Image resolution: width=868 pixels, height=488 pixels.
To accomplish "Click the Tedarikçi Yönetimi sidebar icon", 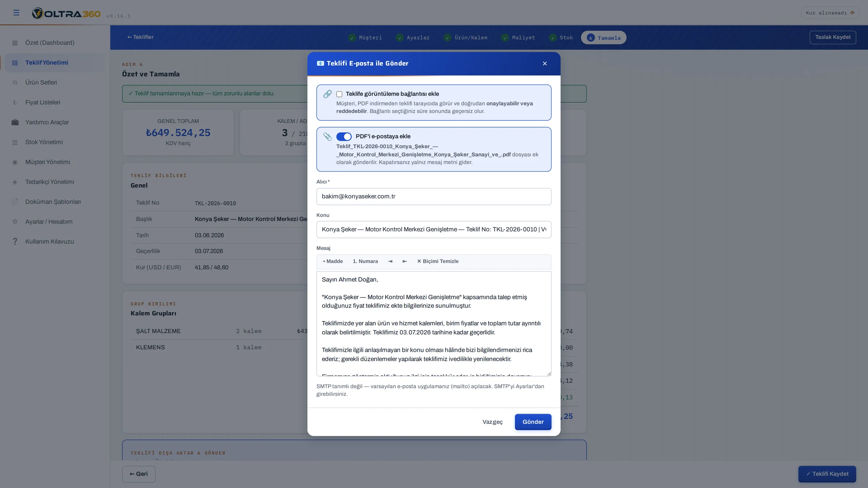I will (x=15, y=182).
